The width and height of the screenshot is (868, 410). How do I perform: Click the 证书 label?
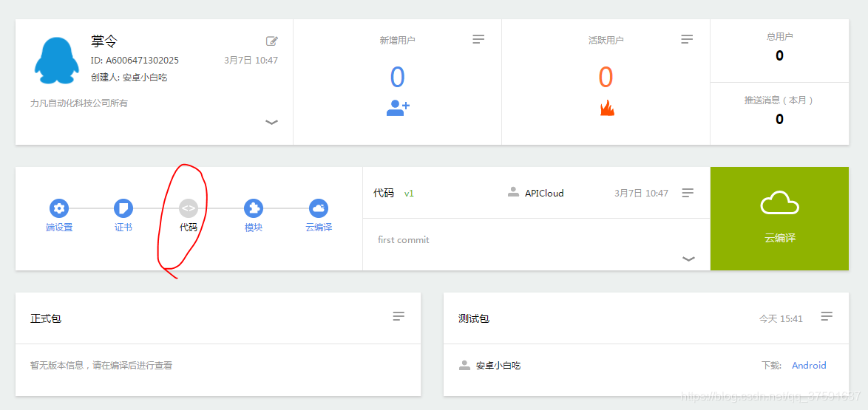pos(123,228)
